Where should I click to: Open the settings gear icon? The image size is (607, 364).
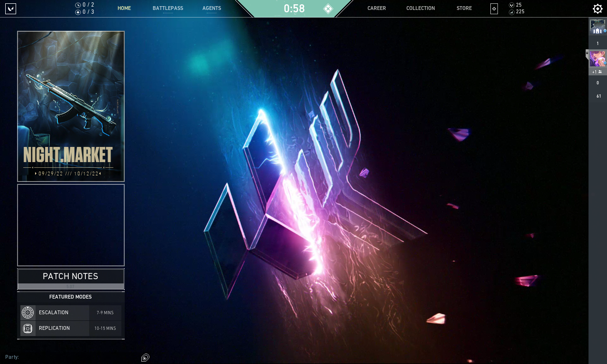(598, 9)
